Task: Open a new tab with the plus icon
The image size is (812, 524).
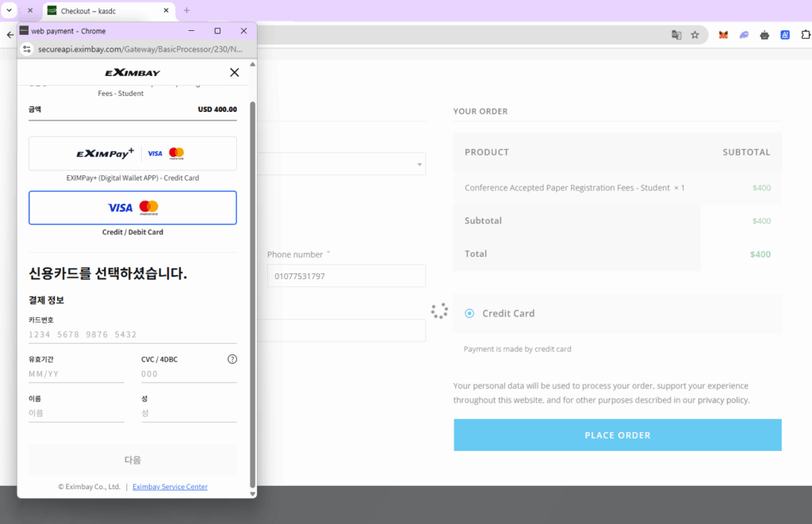Action: tap(186, 10)
